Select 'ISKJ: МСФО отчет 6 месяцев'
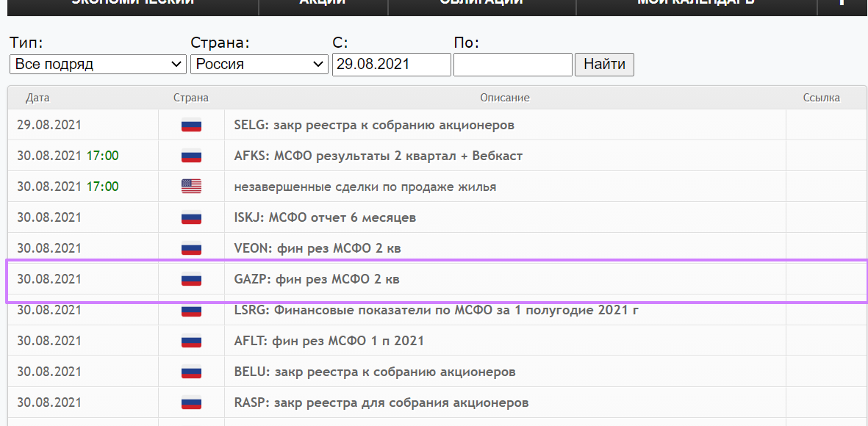 [x=325, y=218]
